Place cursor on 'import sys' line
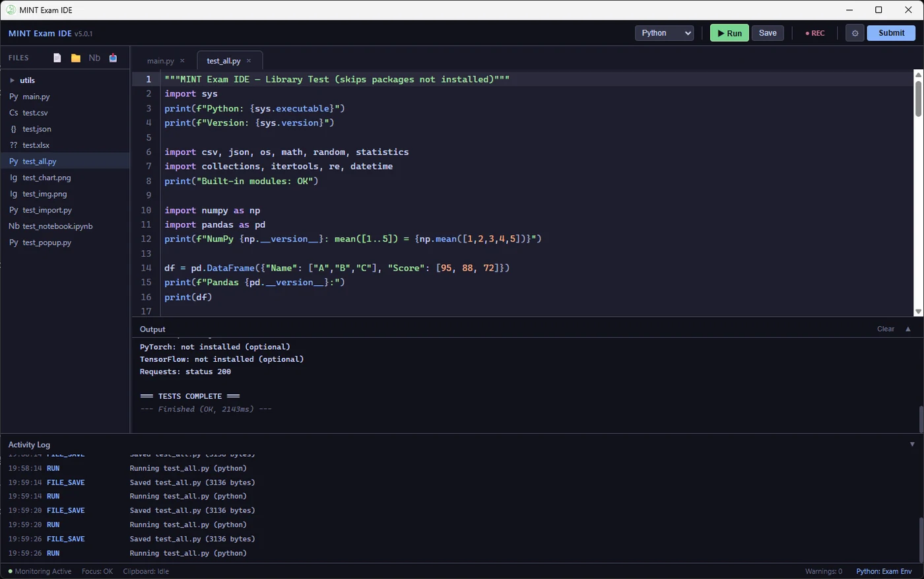 click(x=191, y=94)
